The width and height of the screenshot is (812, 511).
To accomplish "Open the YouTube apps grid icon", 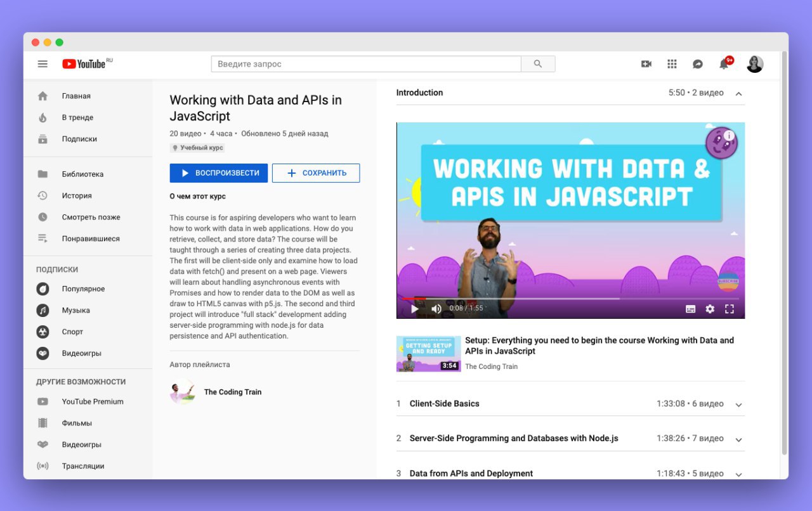I will (x=672, y=64).
